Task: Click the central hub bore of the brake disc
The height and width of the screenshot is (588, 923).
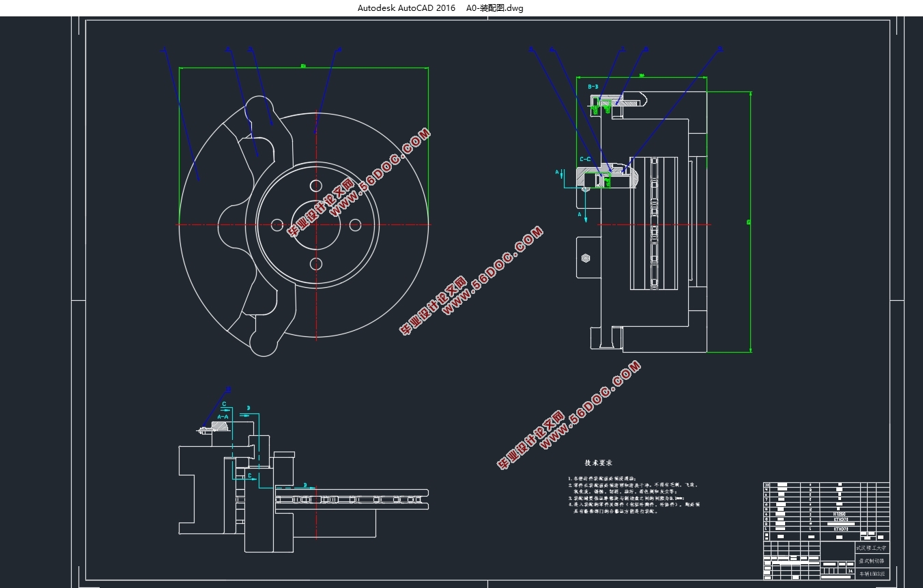Action: pos(316,224)
